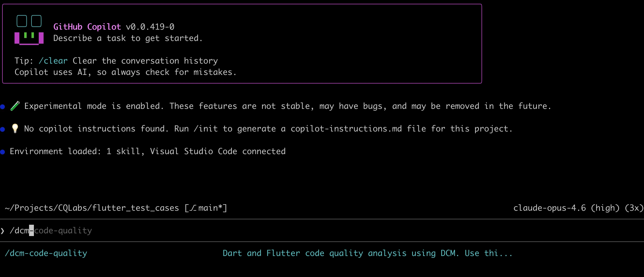Select the /dcm-code-quality autocomplete suggestion

pos(46,253)
